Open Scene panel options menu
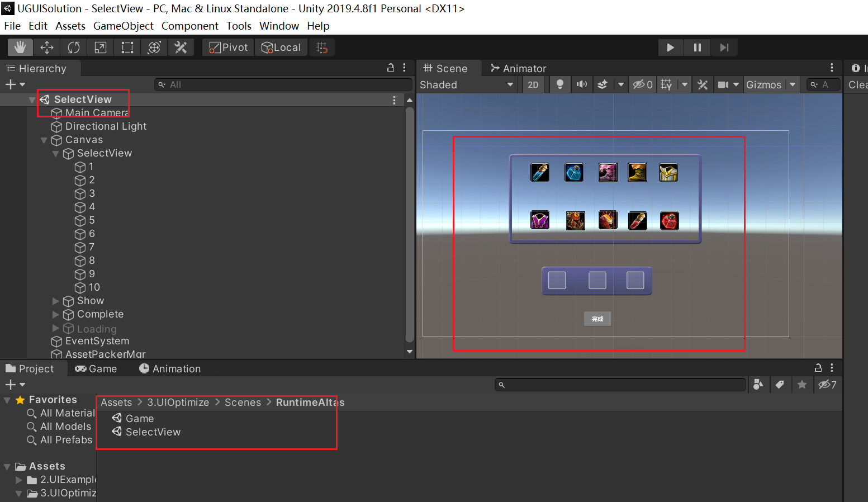Viewport: 868px width, 502px height. (x=832, y=68)
